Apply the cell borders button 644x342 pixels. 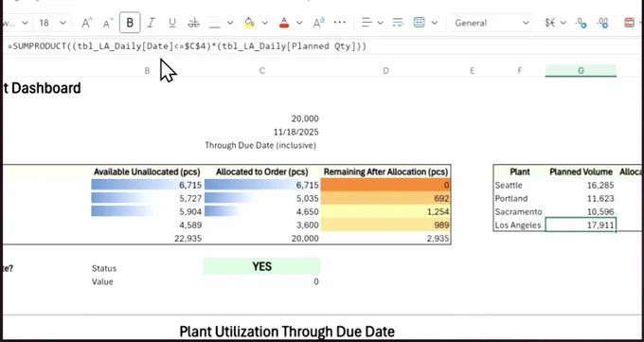[x=215, y=23]
